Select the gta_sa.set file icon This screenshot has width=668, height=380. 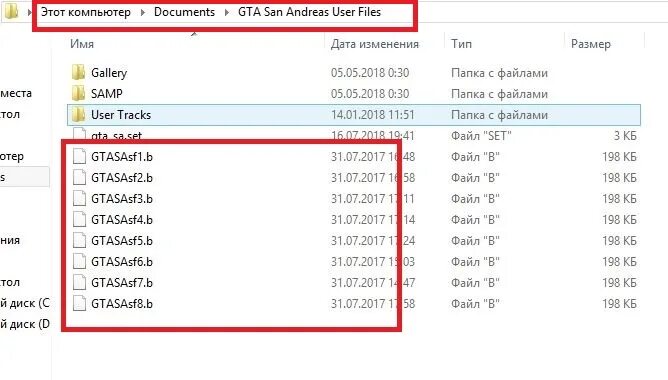[x=79, y=134]
